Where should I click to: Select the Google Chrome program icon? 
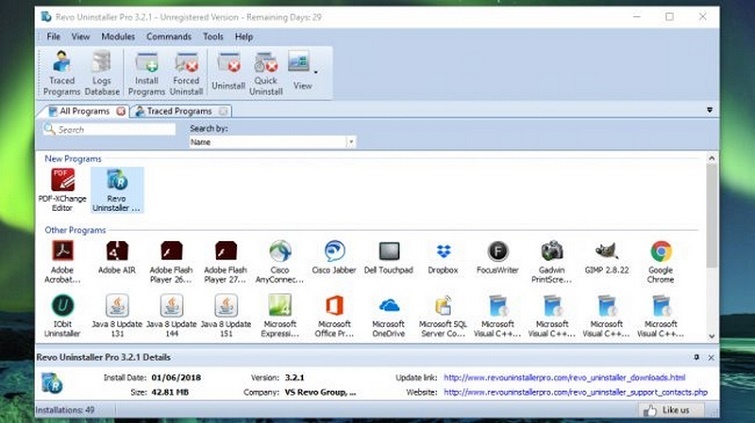[x=660, y=258]
